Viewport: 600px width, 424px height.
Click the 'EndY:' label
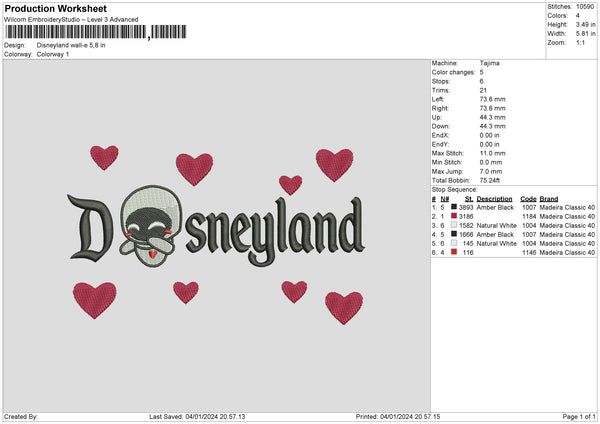pyautogui.click(x=440, y=144)
